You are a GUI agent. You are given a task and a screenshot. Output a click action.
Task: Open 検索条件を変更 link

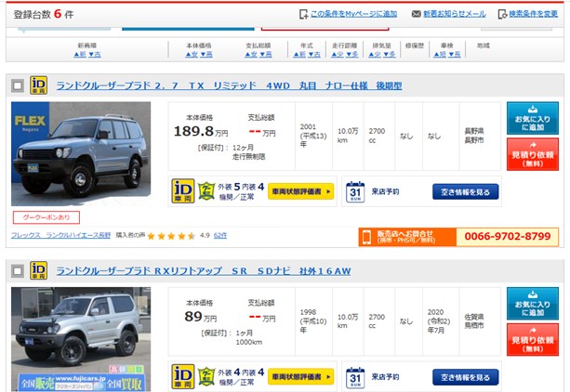[x=534, y=14]
